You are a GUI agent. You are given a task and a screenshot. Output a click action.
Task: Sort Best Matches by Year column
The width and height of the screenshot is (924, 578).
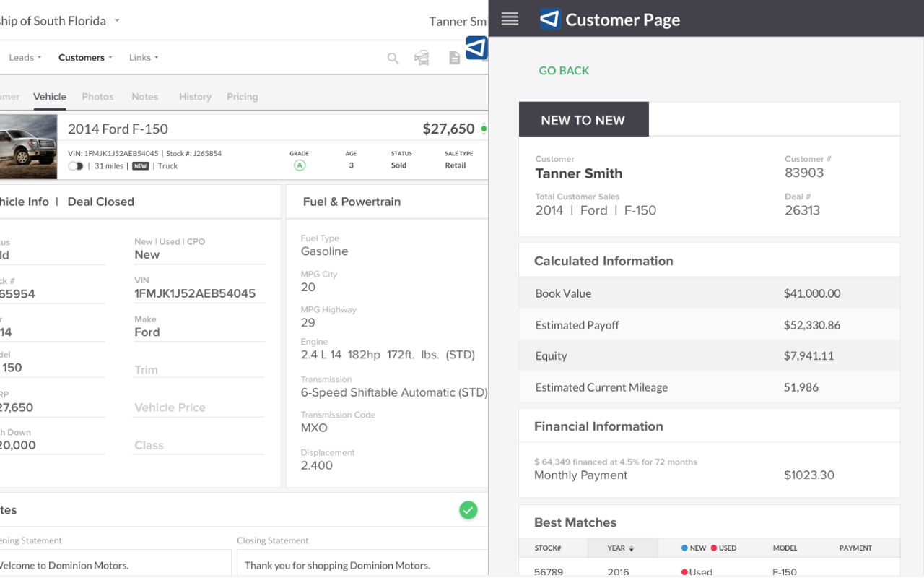coord(620,548)
